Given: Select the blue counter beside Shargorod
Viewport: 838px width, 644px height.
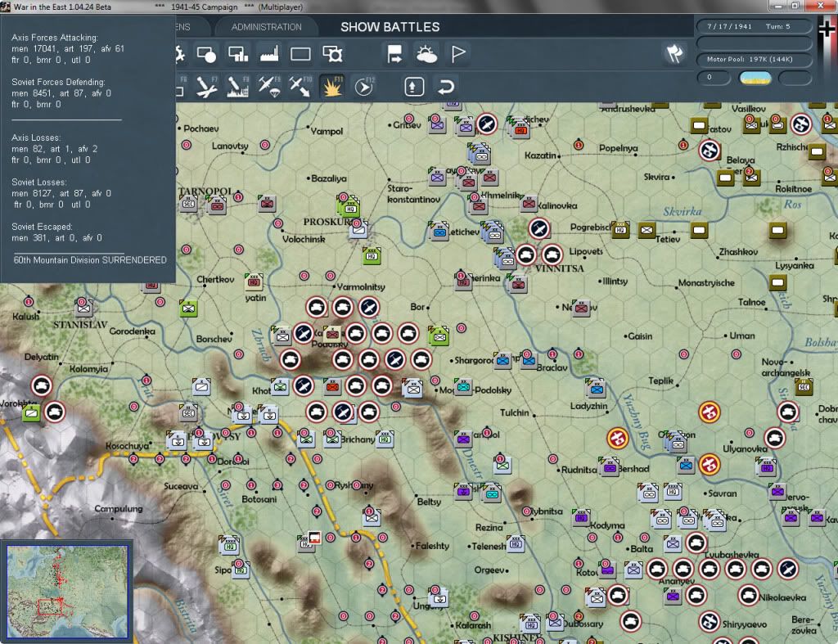Looking at the screenshot, I should click(x=503, y=360).
